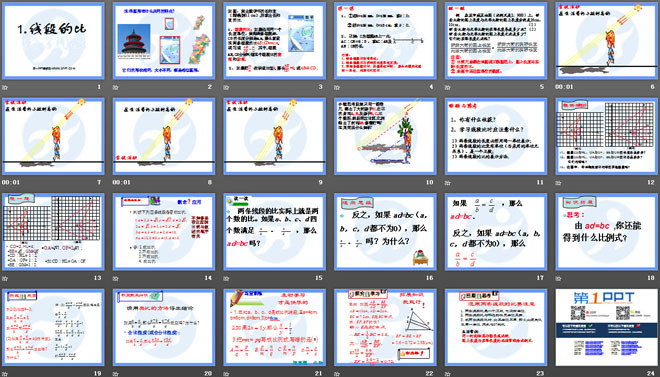Click the animation star icon under slide 12
The image size is (660, 377).
(x=559, y=183)
